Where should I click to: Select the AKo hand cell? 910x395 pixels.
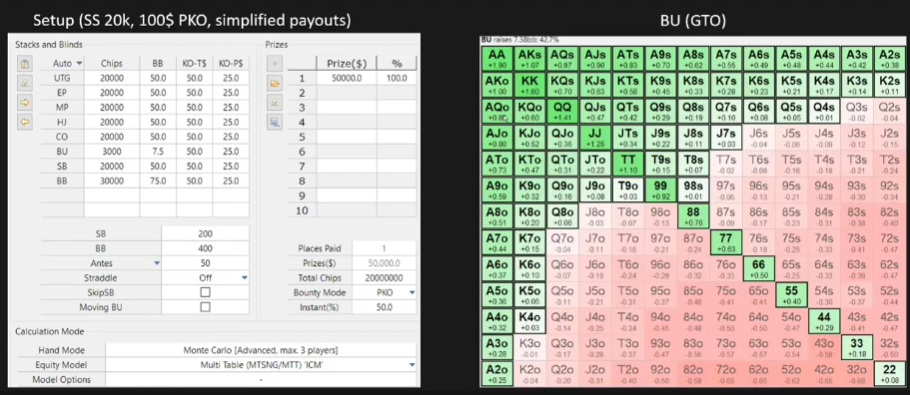[x=497, y=85]
